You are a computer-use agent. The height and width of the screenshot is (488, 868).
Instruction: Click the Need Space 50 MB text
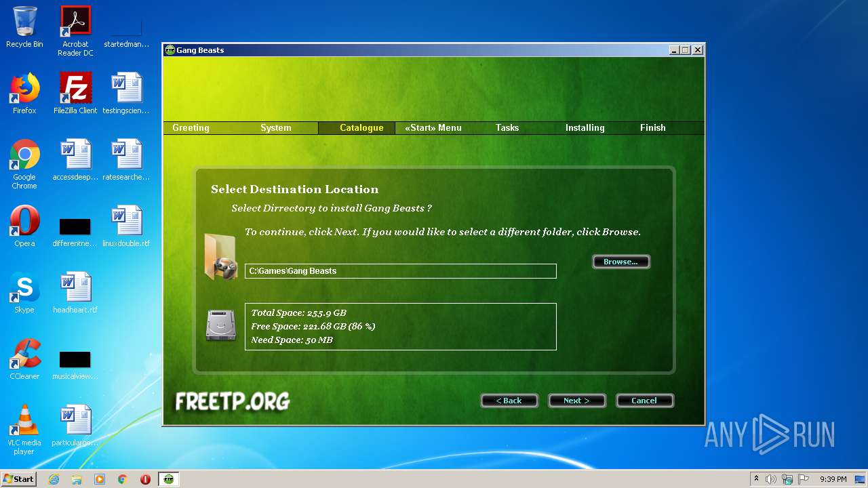click(x=292, y=340)
